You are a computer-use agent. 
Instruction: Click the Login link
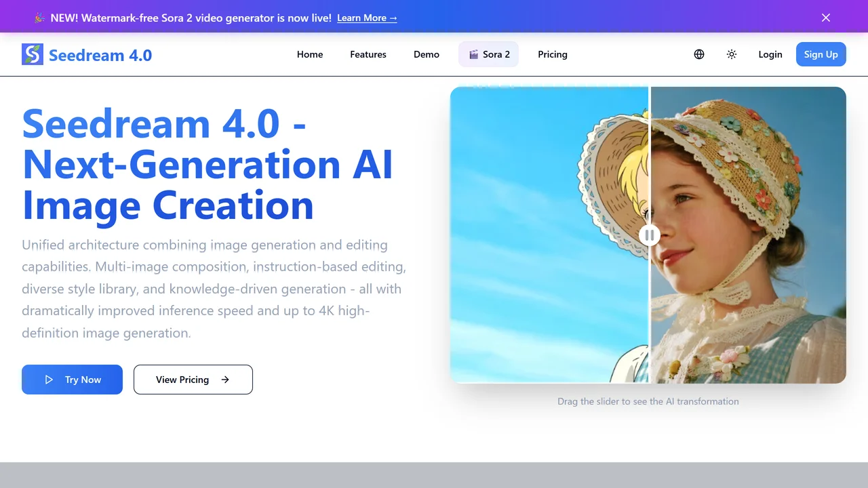[770, 54]
